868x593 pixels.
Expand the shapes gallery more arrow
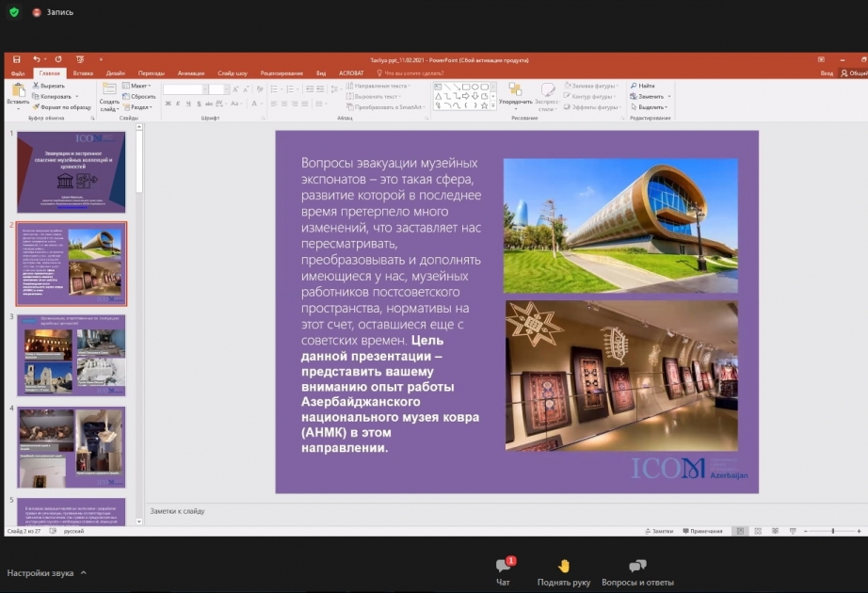pyautogui.click(x=493, y=105)
